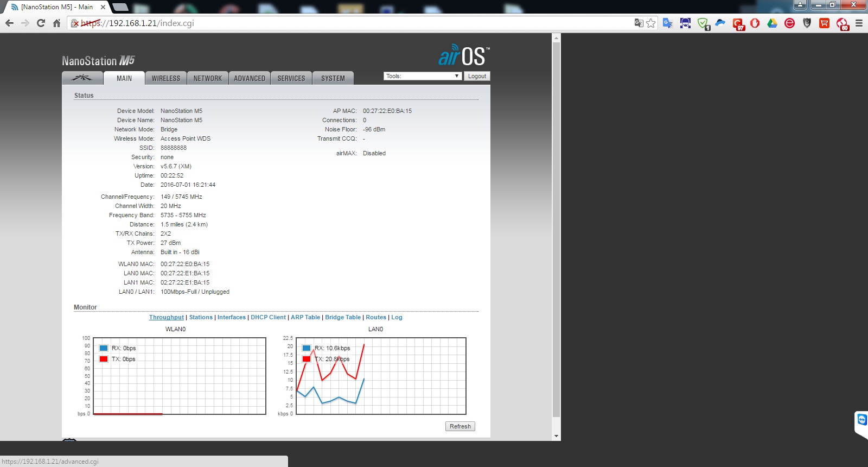
Task: Click the airMAX Disabled status text
Action: [374, 153]
